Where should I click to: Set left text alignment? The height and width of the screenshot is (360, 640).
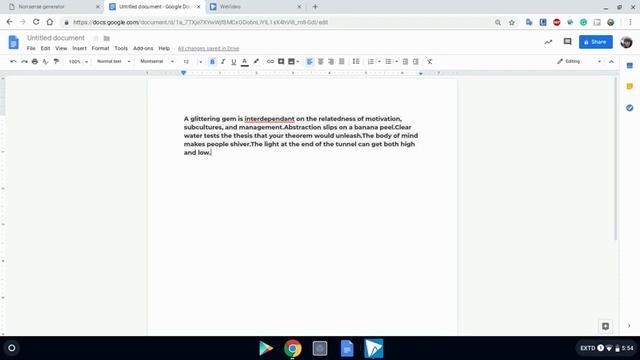pos(309,62)
